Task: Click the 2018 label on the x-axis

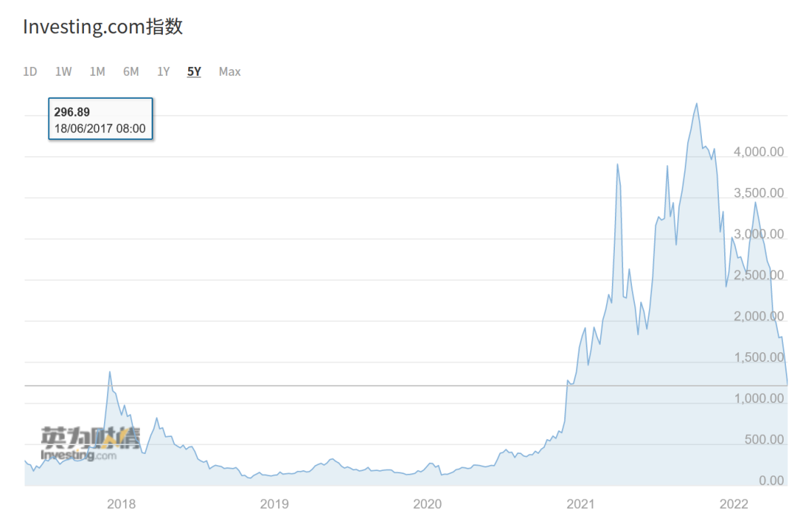Action: pos(121,505)
